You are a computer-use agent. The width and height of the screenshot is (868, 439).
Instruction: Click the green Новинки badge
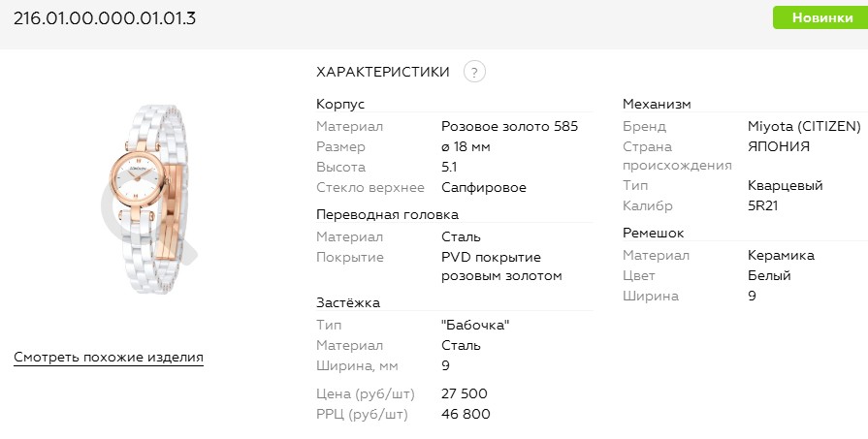click(x=820, y=17)
